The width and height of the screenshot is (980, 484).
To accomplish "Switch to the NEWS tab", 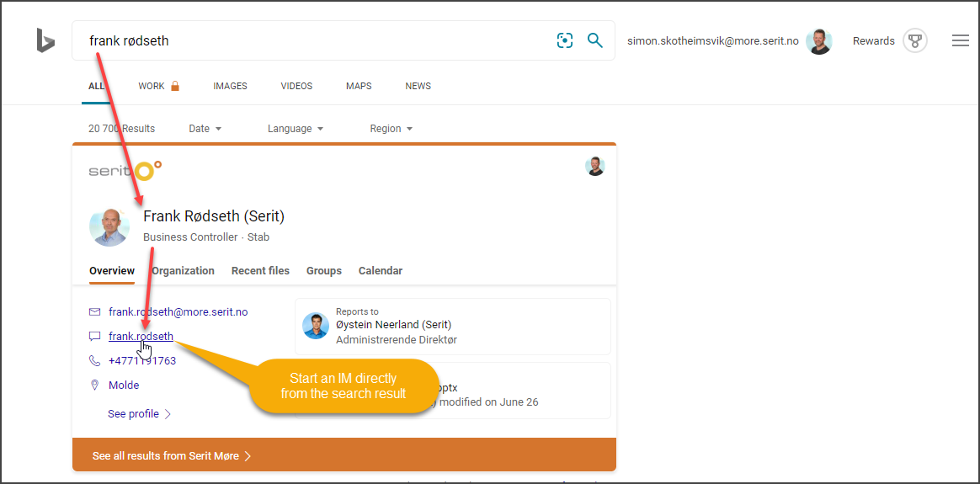I will [418, 86].
